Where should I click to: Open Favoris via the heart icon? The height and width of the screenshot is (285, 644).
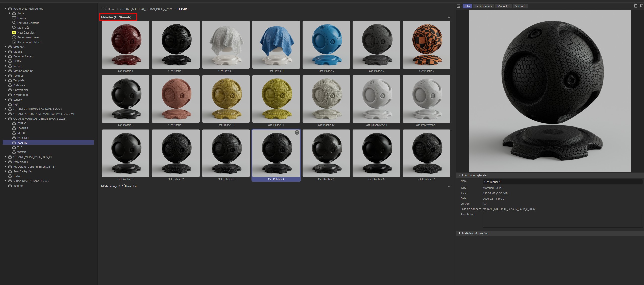[14, 18]
